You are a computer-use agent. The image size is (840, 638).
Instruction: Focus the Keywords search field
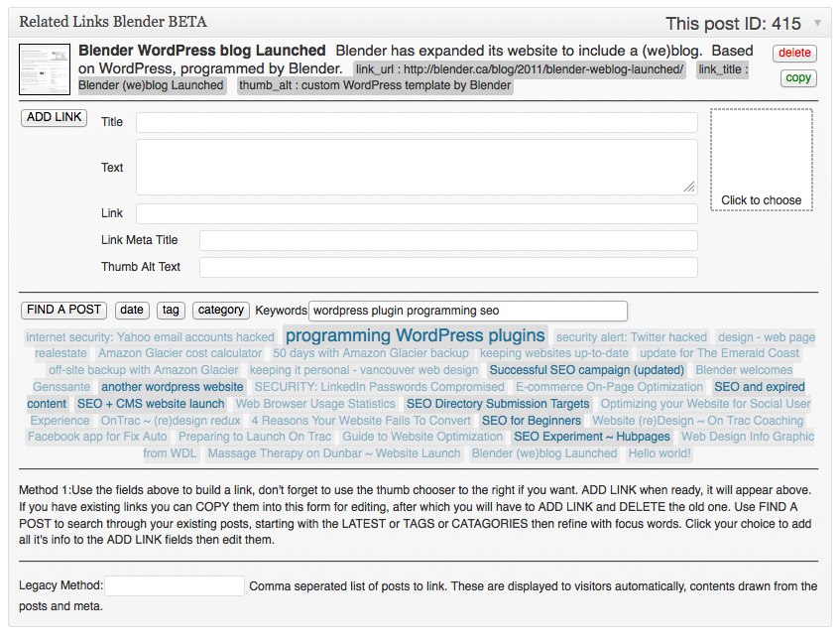click(x=468, y=311)
